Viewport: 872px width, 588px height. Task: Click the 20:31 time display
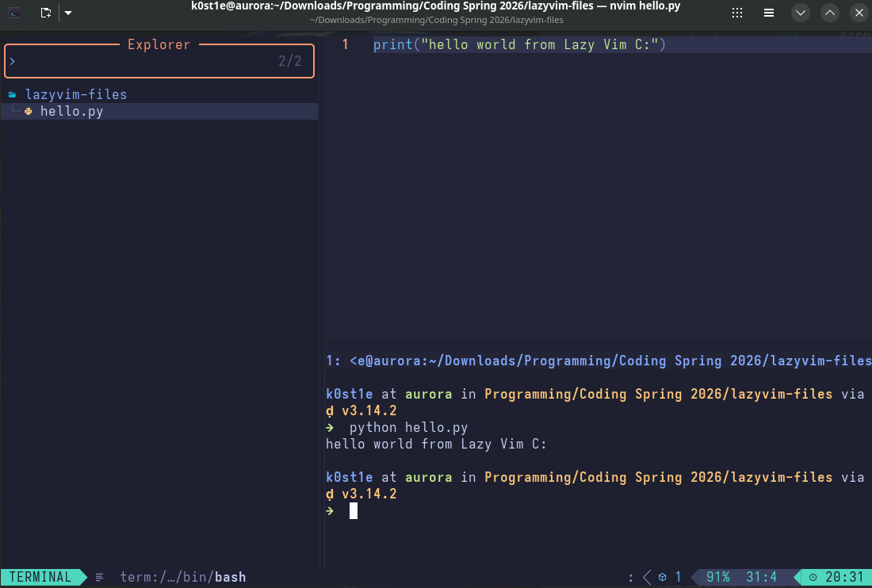[x=843, y=577]
